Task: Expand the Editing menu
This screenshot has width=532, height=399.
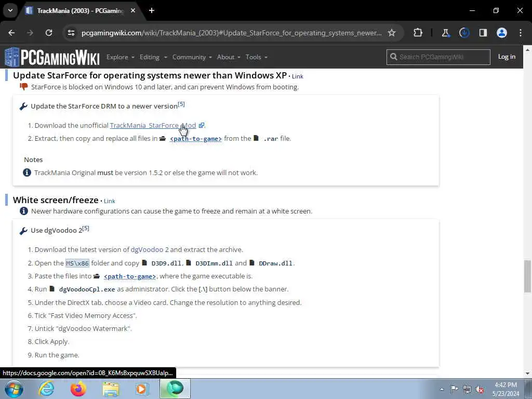Action: pyautogui.click(x=153, y=57)
